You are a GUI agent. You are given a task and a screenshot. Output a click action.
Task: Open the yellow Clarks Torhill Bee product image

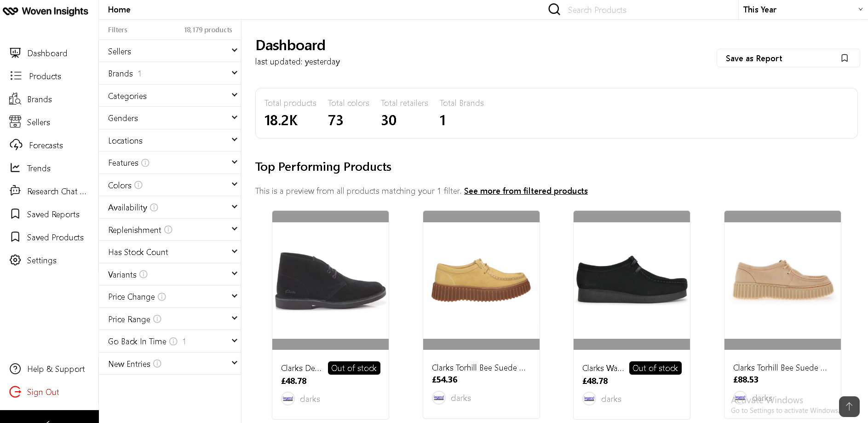[x=481, y=280]
